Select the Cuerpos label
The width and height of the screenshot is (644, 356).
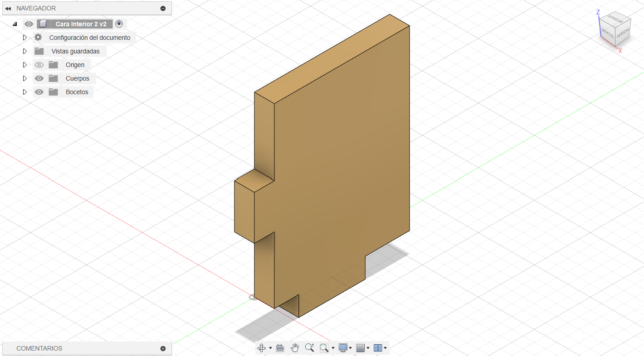[x=78, y=78]
